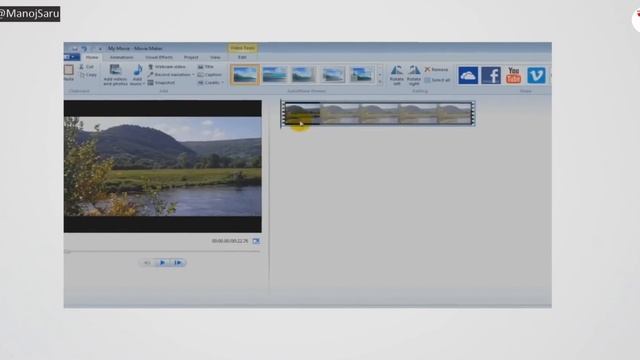Switch to the Animations tab
640x360 pixels.
pos(121,58)
